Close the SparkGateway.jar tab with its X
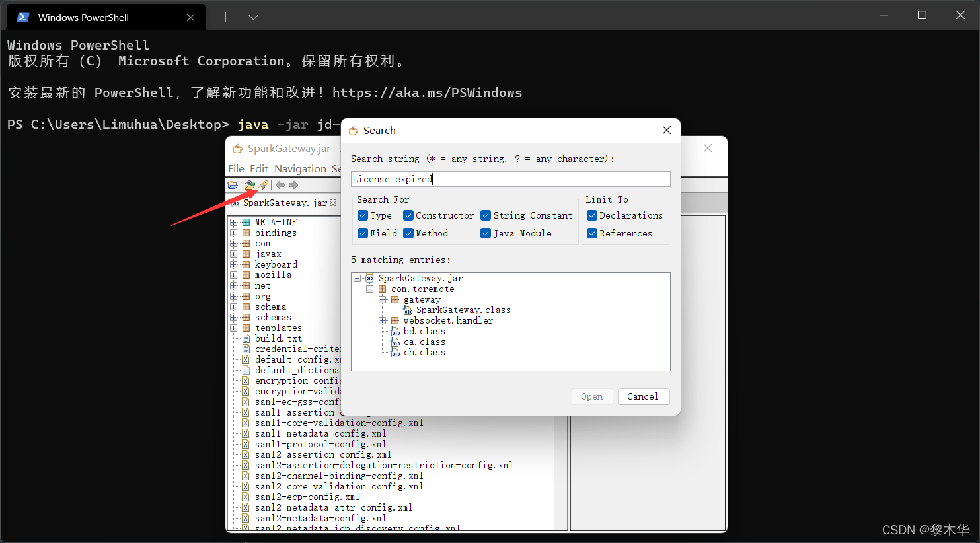 tap(333, 203)
